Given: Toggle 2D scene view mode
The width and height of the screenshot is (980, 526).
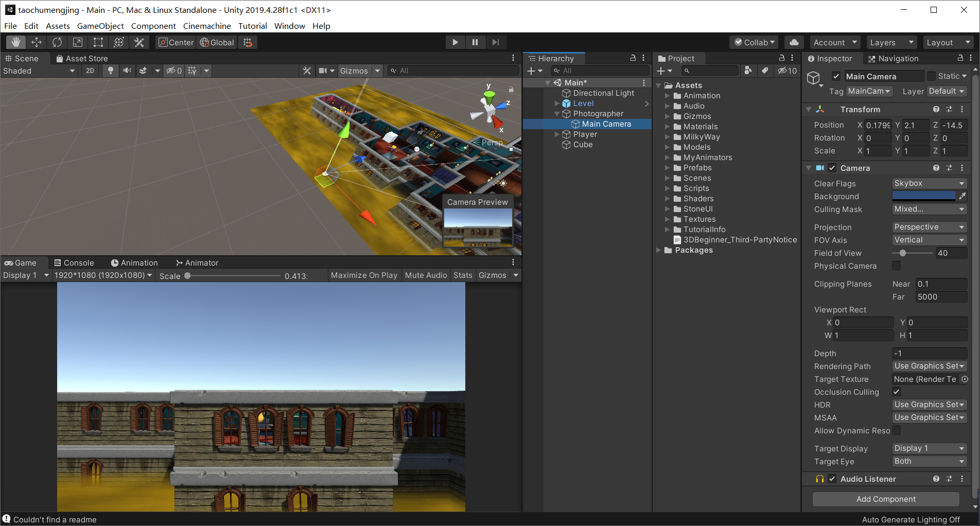Looking at the screenshot, I should point(90,71).
